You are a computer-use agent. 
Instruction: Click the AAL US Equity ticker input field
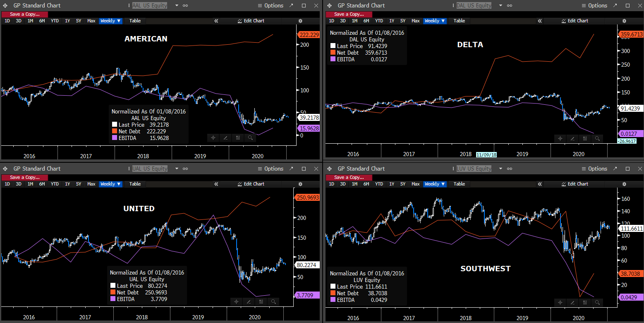coord(149,5)
